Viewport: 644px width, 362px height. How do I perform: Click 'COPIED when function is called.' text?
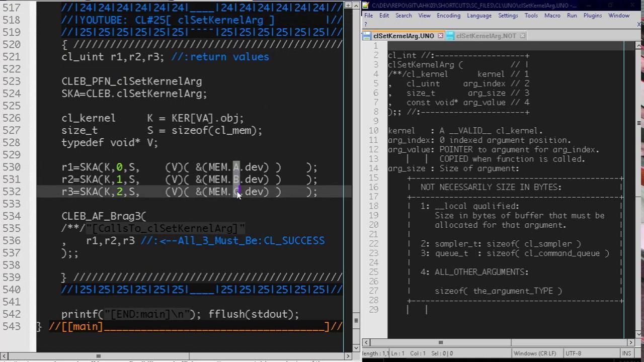click(512, 159)
